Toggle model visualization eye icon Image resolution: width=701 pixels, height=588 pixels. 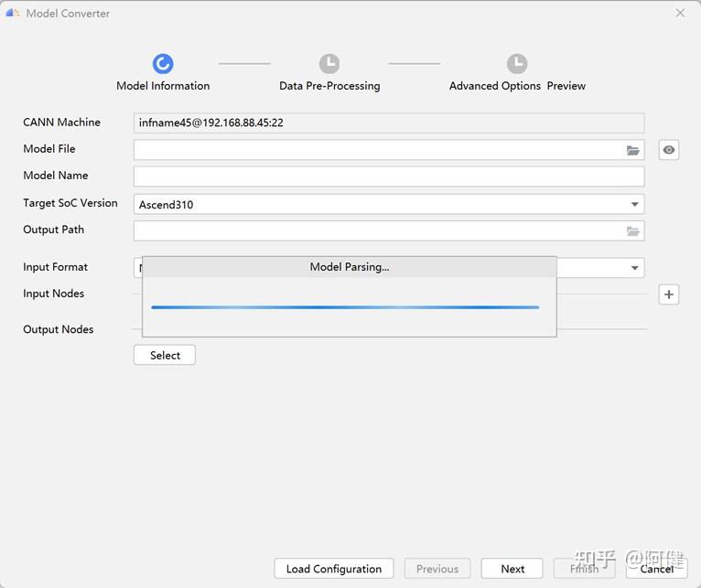click(669, 150)
